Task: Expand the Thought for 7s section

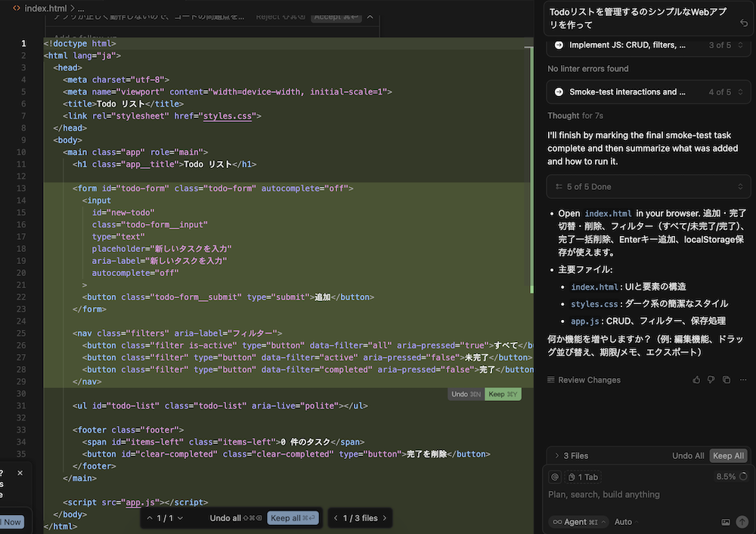Action: pos(575,116)
